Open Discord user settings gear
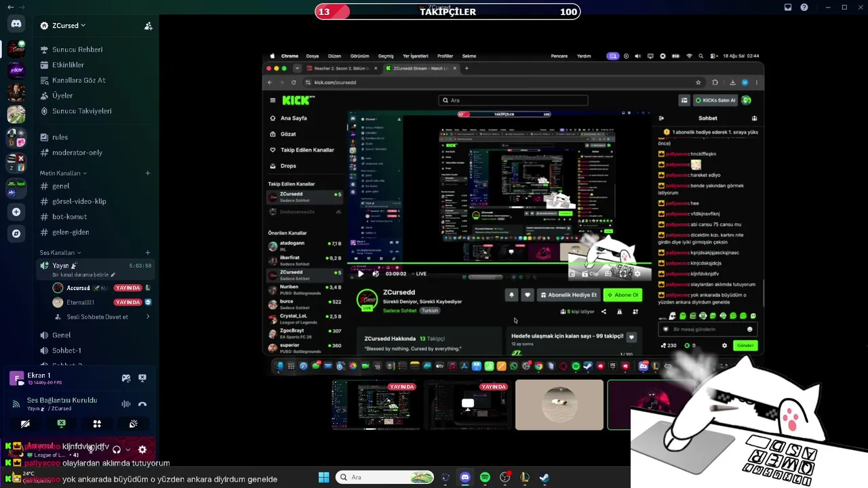 tap(142, 449)
